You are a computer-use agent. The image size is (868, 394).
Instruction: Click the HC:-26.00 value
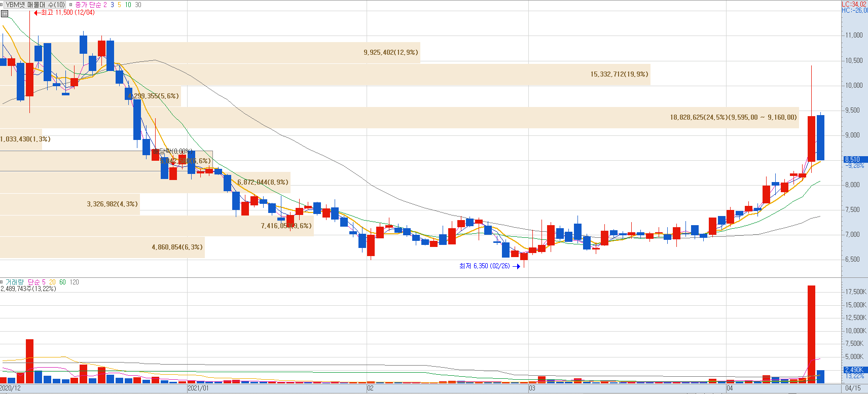(854, 10)
